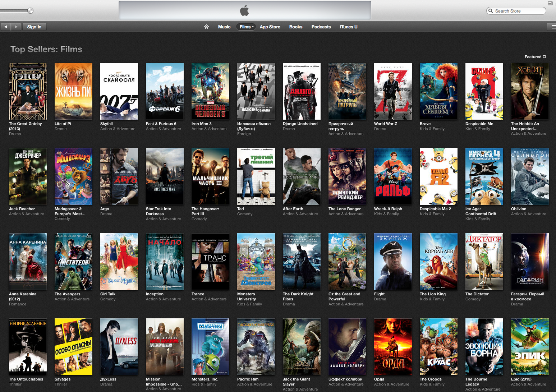Click the Jack Reacher title link
The width and height of the screenshot is (556, 392).
pyautogui.click(x=22, y=209)
